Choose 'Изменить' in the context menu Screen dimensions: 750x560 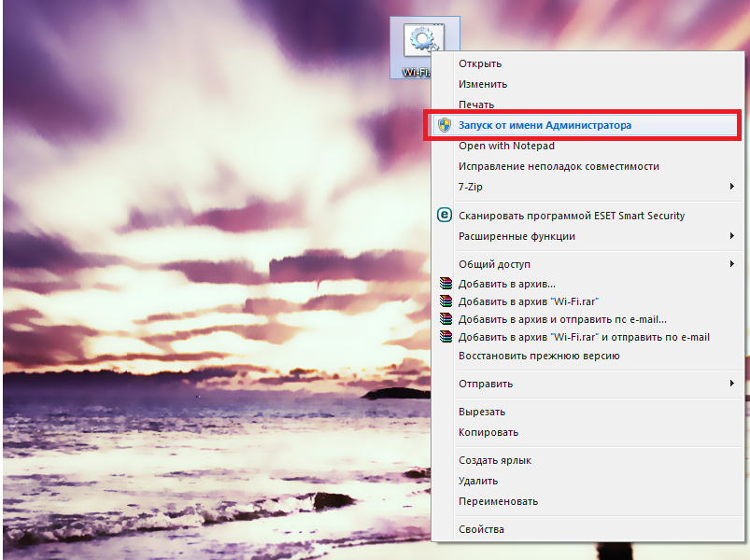[587, 84]
